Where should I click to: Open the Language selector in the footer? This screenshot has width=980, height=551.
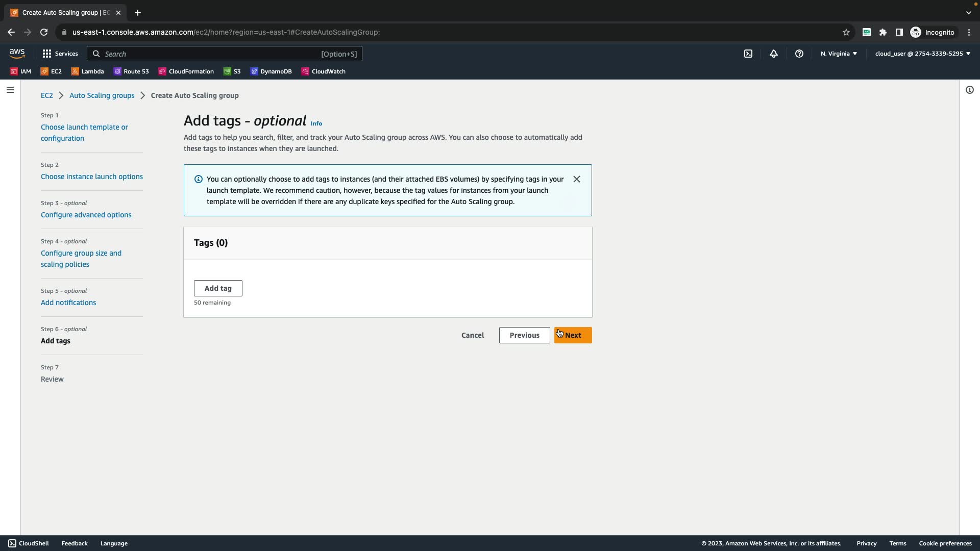(114, 543)
